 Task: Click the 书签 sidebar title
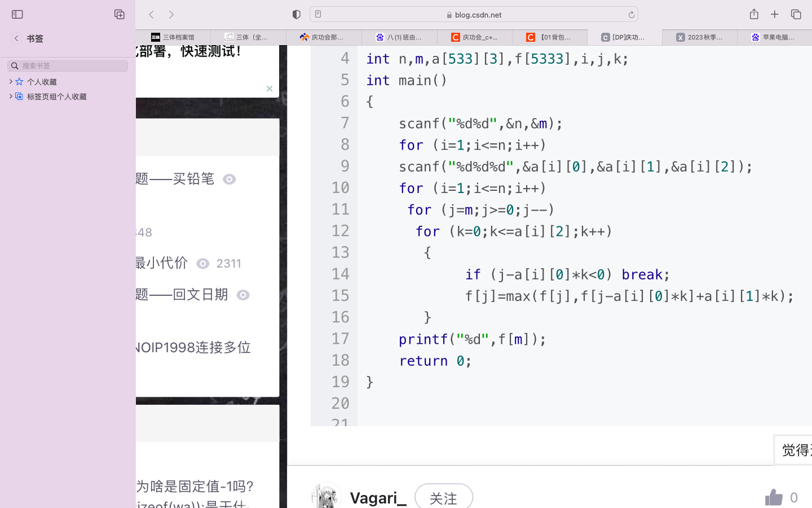[x=35, y=38]
